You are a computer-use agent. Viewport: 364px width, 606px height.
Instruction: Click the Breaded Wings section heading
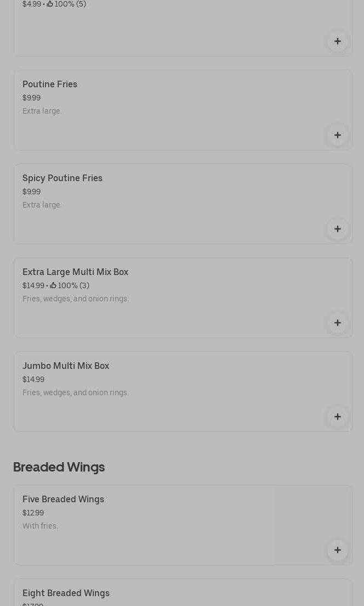click(x=59, y=467)
